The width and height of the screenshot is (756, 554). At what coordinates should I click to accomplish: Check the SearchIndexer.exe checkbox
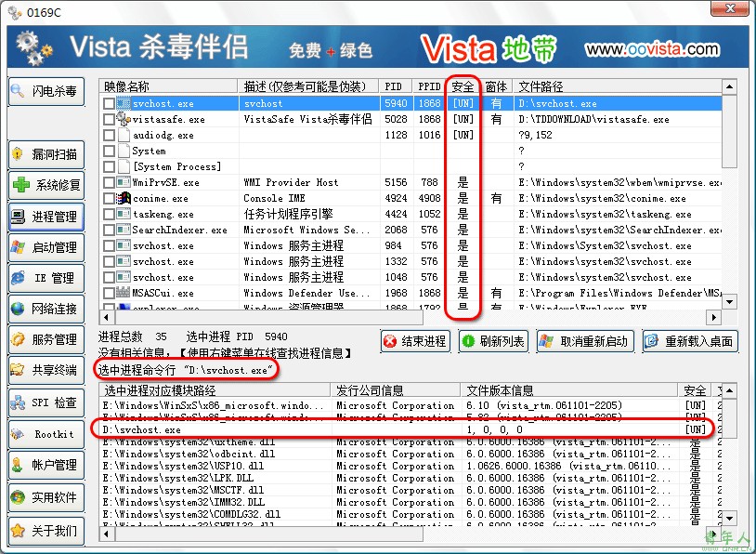pyautogui.click(x=109, y=231)
